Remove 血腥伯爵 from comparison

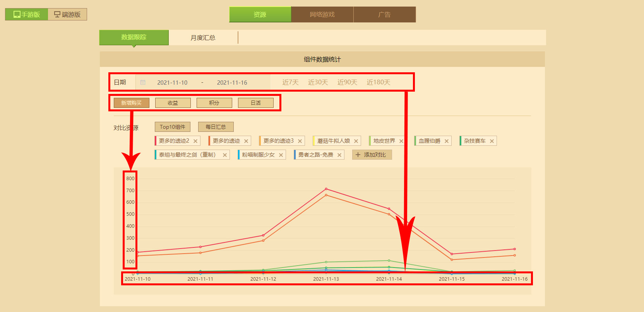[447, 141]
